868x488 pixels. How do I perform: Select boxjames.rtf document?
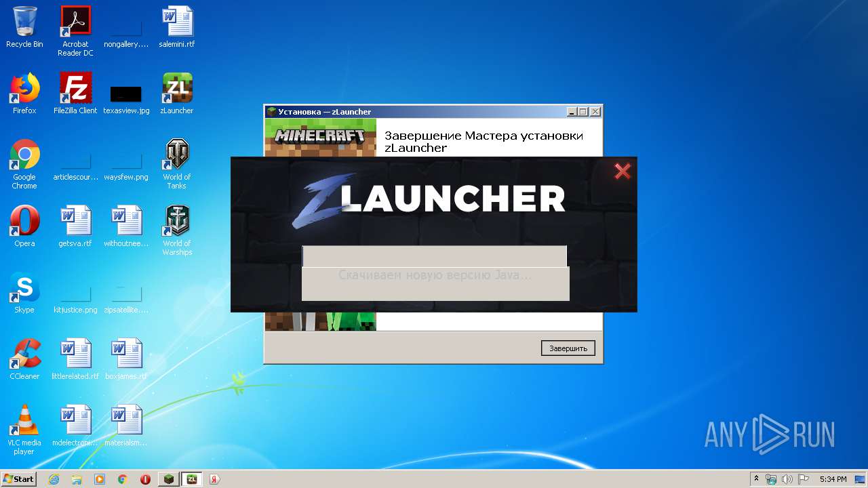point(126,359)
